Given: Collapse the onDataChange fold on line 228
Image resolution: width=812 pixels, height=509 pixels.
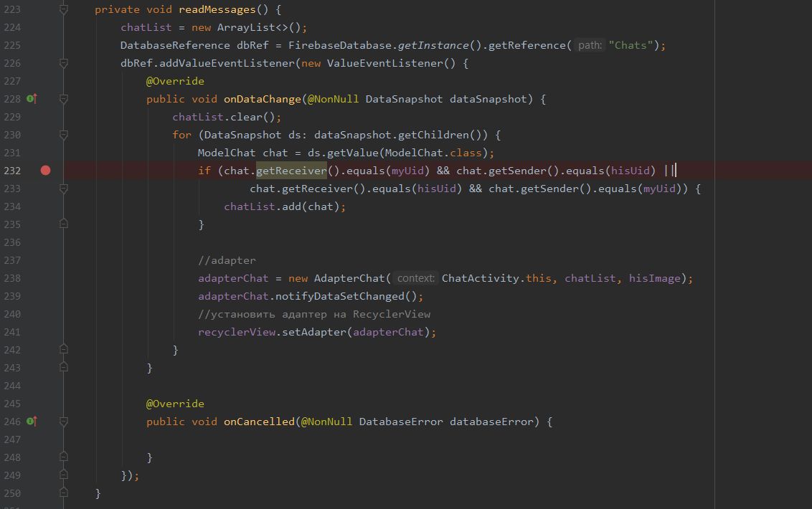Looking at the screenshot, I should 64,99.
